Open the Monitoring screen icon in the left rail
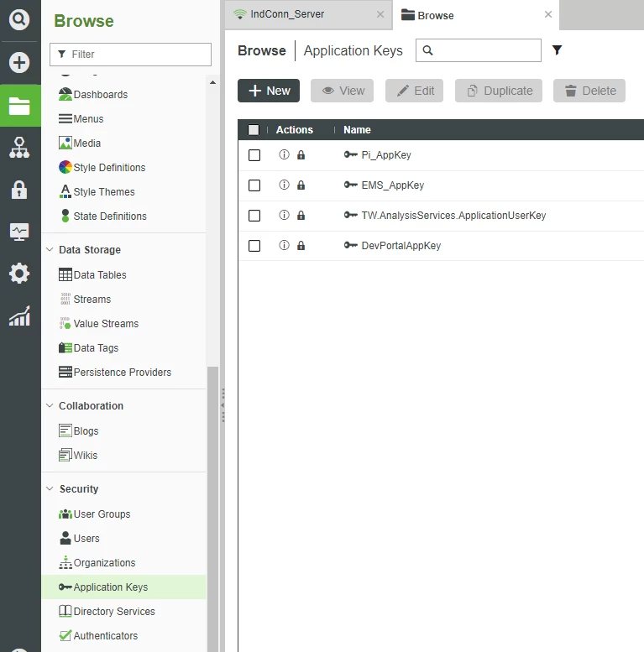 point(19,232)
